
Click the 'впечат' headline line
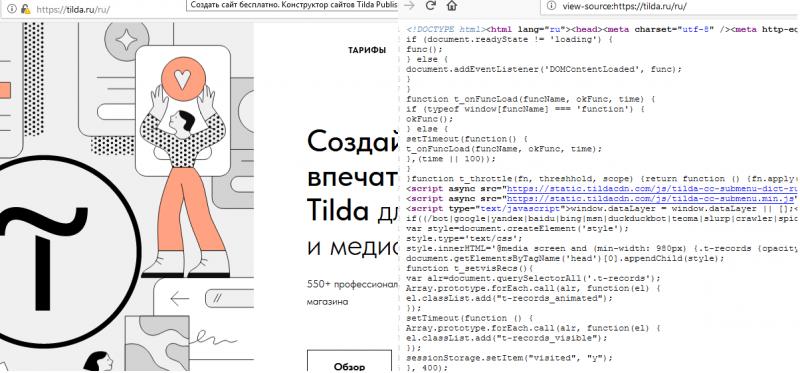353,177
